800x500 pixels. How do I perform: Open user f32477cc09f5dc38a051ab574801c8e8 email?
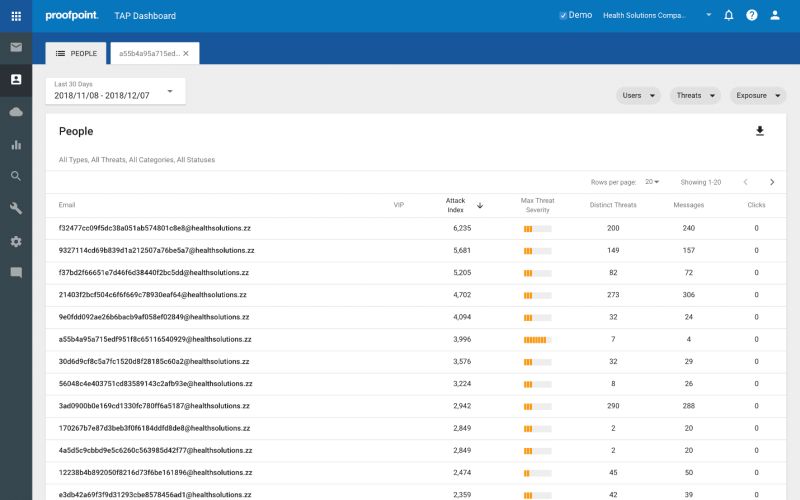coord(155,228)
